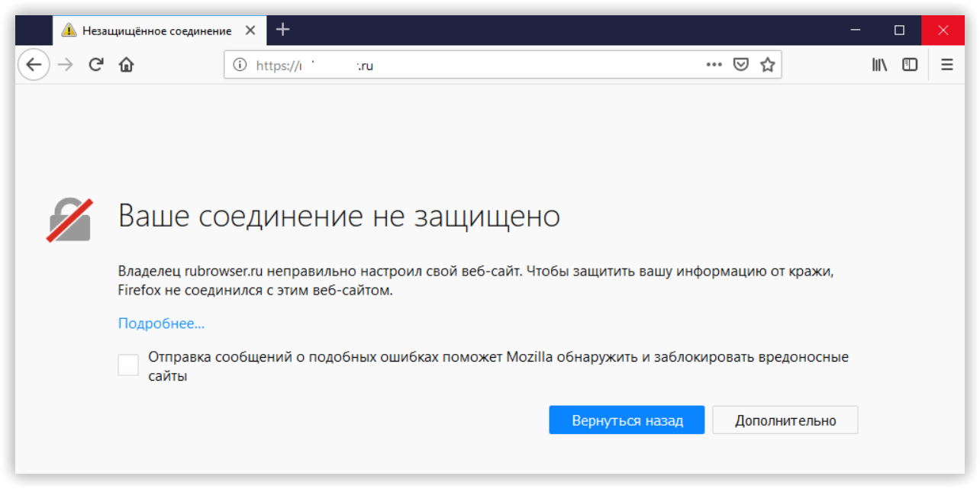Open the Подробнее… link
This screenshot has height=489, width=980.
click(161, 323)
